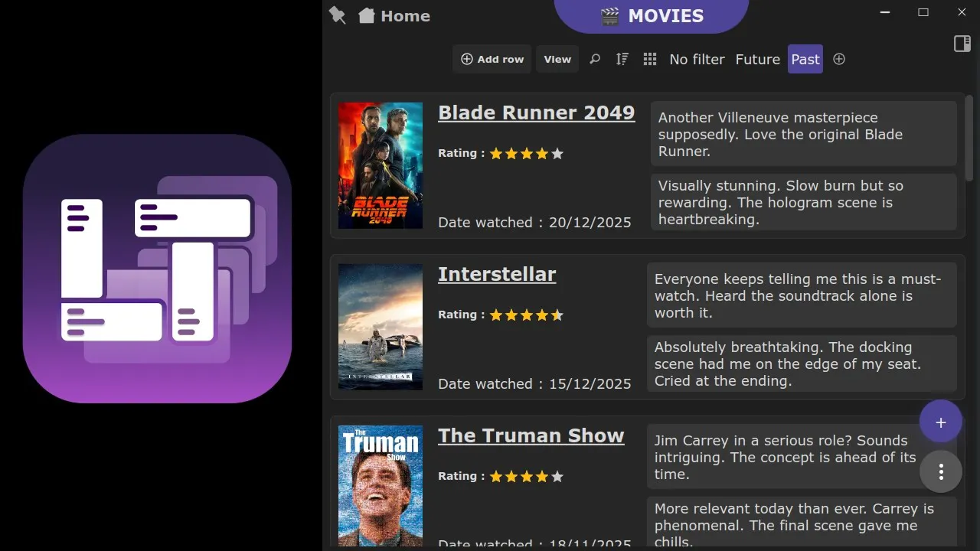Add a new filter with the circled plus
The image size is (980, 551).
point(839,59)
